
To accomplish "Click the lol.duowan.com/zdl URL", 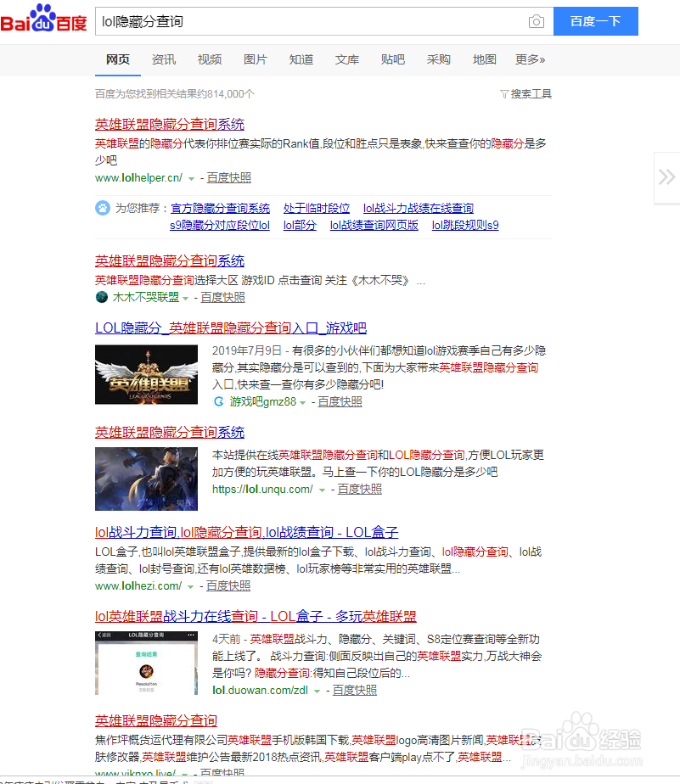I will (260, 690).
